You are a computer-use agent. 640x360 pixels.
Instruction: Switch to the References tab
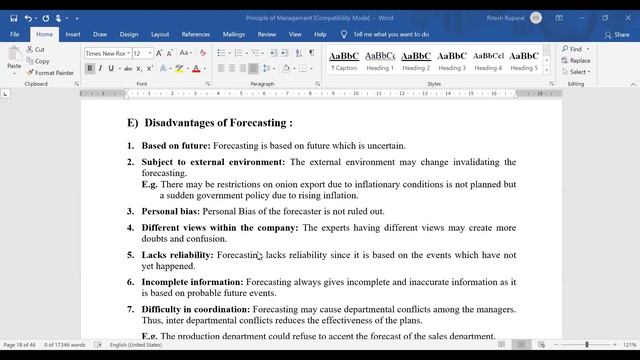pos(196,34)
